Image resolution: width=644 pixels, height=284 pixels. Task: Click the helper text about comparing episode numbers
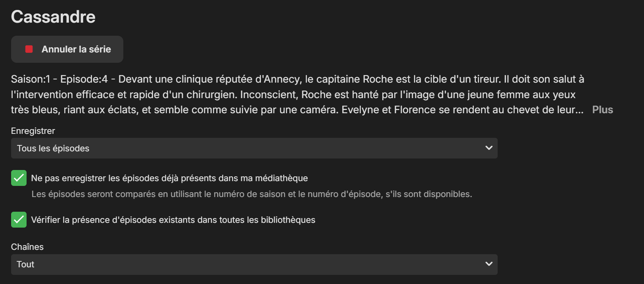point(252,194)
